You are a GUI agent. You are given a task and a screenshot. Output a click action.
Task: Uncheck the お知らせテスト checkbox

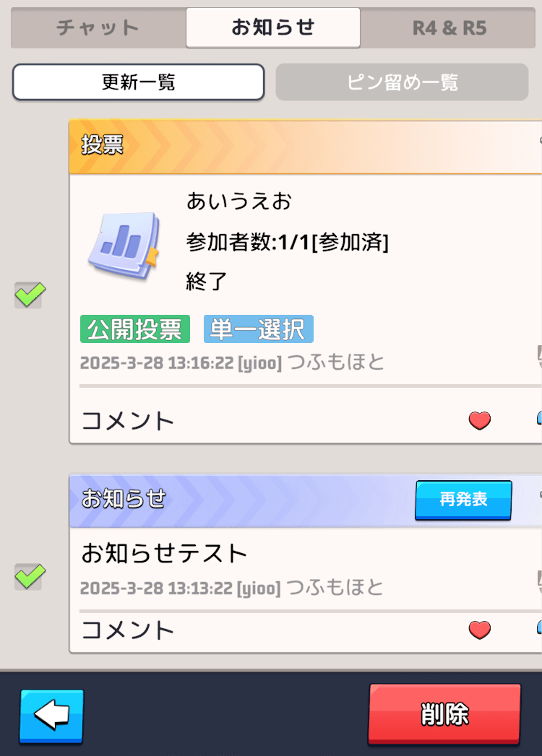(x=28, y=576)
